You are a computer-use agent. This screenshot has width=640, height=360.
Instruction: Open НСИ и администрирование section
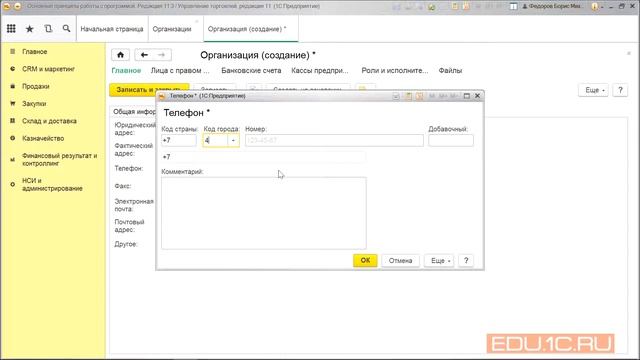52,184
